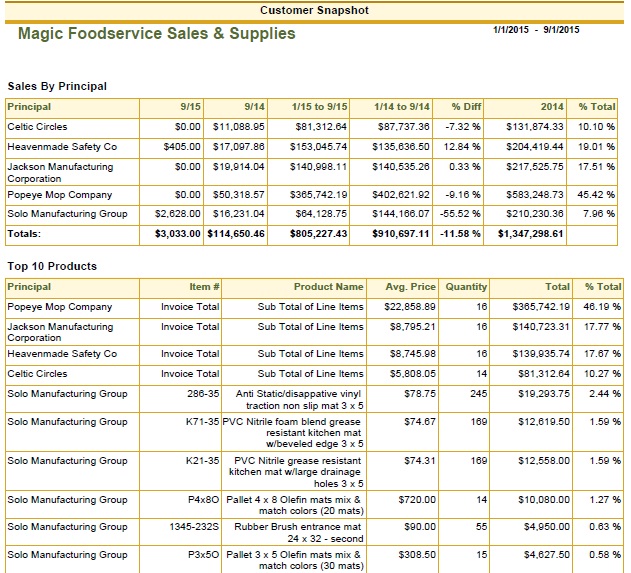Image resolution: width=631 pixels, height=573 pixels.
Task: Click the total '$910,697.11'
Action: tap(401, 234)
